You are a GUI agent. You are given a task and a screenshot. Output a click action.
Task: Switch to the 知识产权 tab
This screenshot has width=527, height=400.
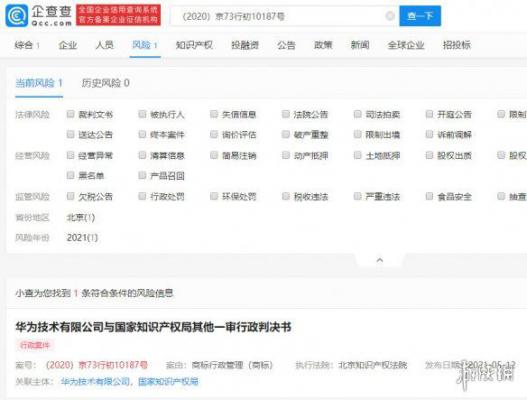pos(194,45)
